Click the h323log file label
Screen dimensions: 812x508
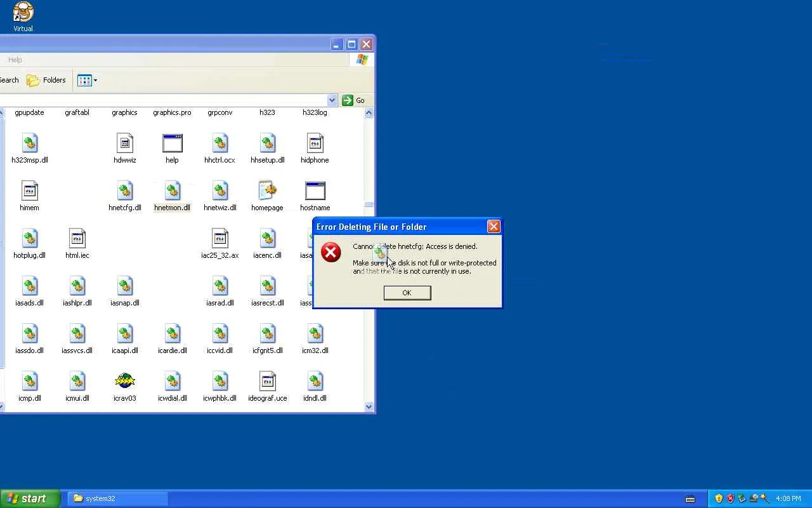(315, 112)
